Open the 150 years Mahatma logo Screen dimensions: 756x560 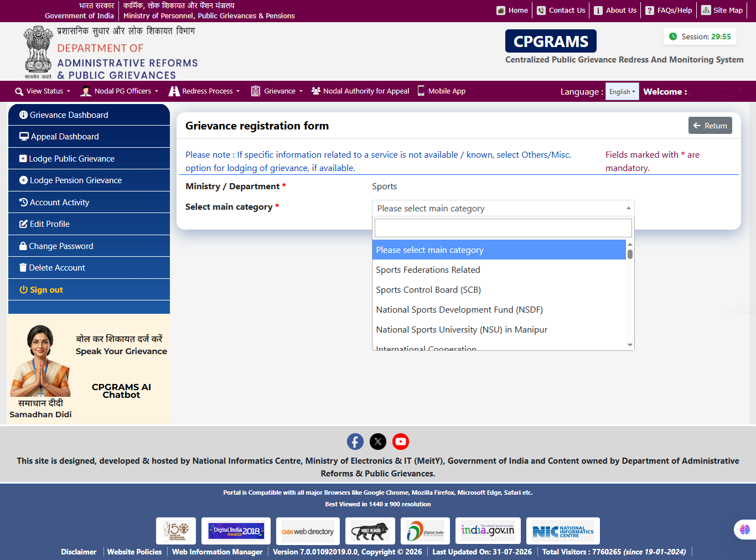(176, 531)
